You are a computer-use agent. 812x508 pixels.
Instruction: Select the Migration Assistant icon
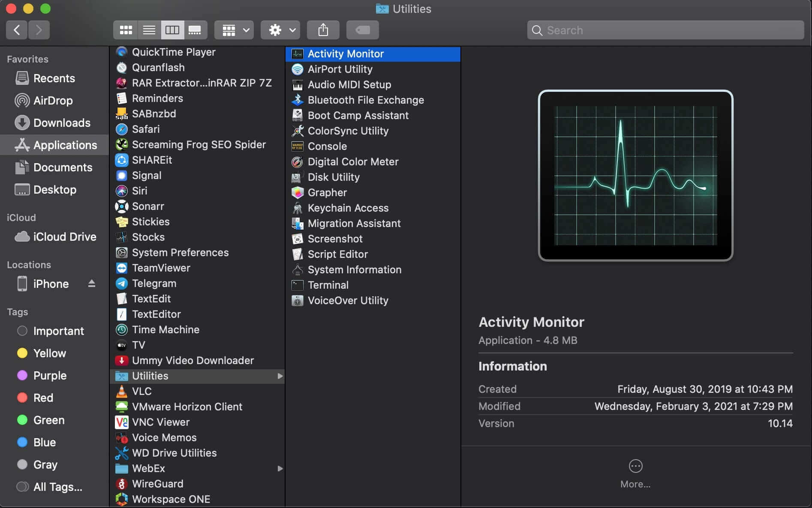pyautogui.click(x=297, y=224)
